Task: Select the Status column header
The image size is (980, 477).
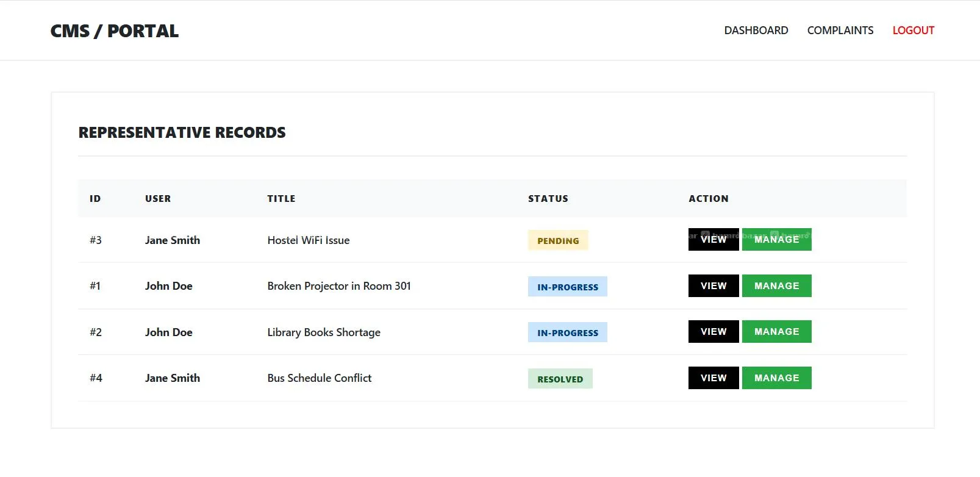Action: [548, 199]
